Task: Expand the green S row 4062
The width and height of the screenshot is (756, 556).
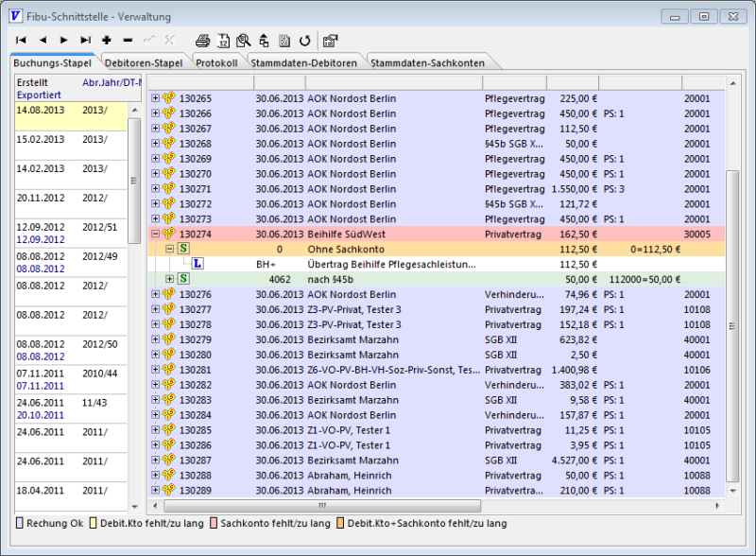Action: click(170, 279)
